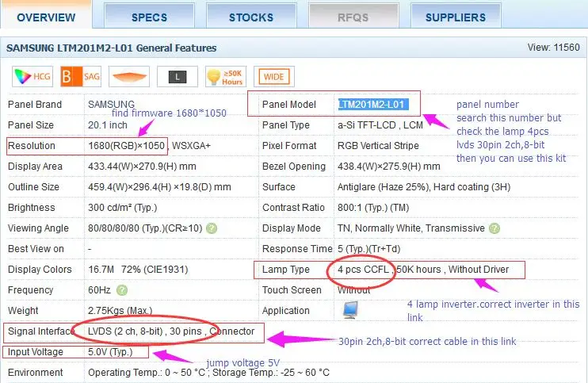This screenshot has height=383, width=588.
Task: Click the Best View on label
Action: point(36,249)
